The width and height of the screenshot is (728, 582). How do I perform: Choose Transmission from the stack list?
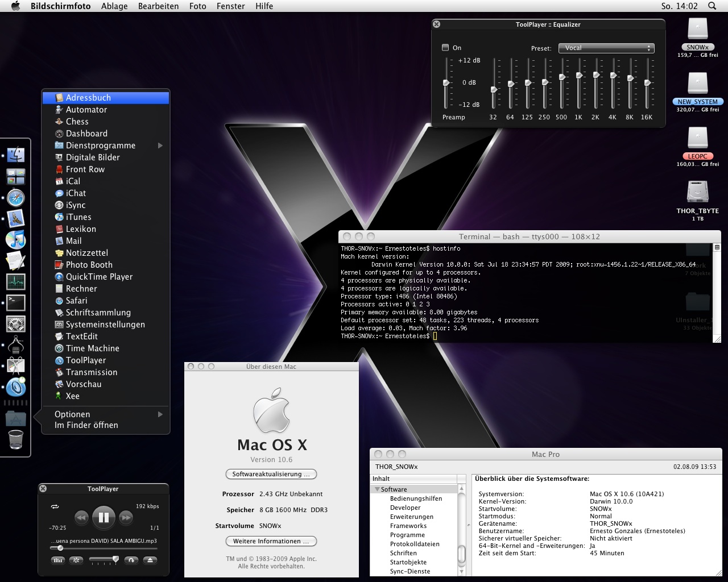[106, 372]
